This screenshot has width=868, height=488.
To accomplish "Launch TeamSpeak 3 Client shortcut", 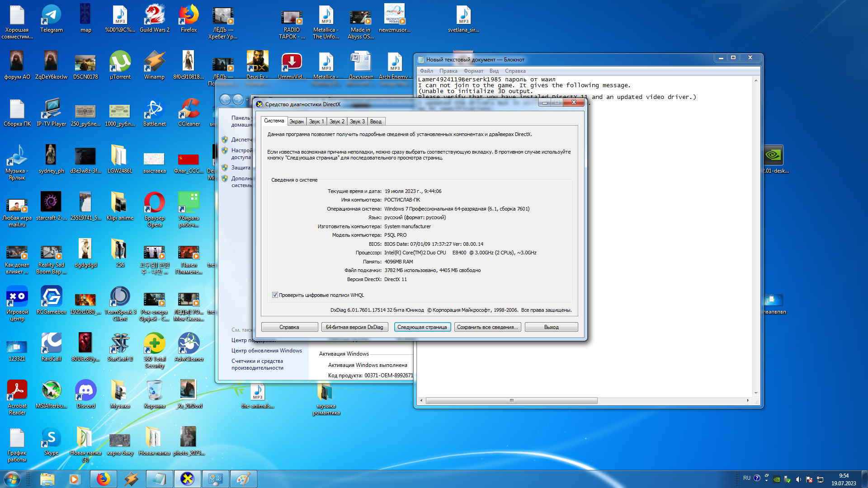I will tap(120, 304).
